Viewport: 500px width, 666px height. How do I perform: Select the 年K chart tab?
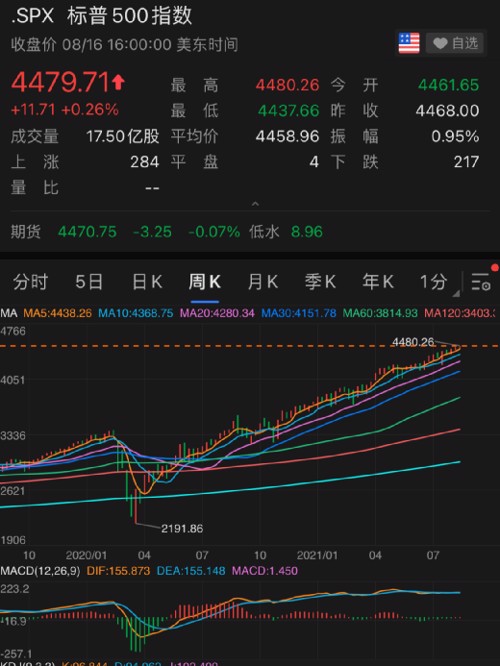point(378,282)
